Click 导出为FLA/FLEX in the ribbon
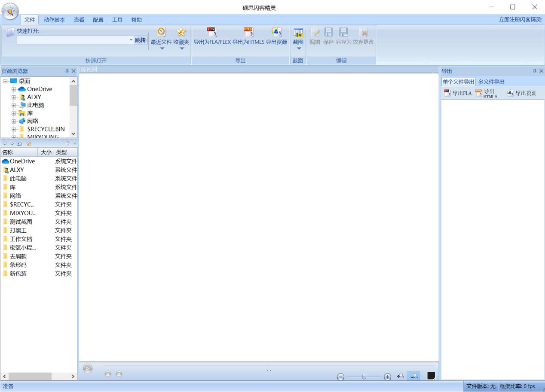545x392 pixels. 212,36
